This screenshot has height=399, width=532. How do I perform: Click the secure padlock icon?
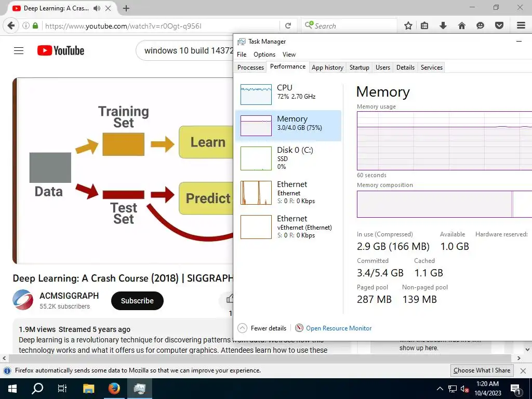pyautogui.click(x=35, y=26)
